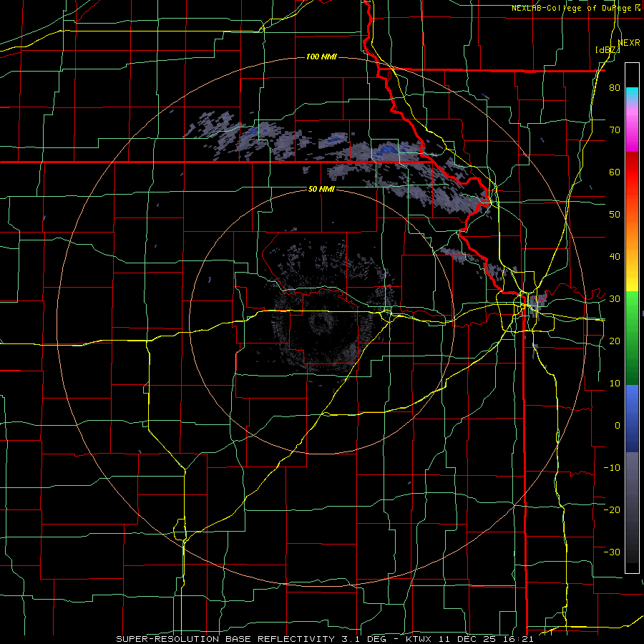The width and height of the screenshot is (644, 644).
Task: Click the -20 value on the dBZ scale
Action: click(x=612, y=509)
